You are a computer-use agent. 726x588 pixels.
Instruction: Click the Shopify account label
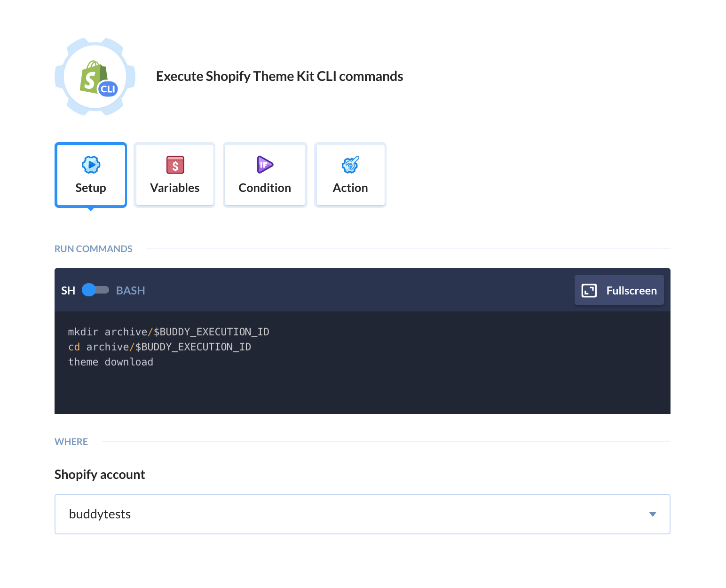(100, 474)
